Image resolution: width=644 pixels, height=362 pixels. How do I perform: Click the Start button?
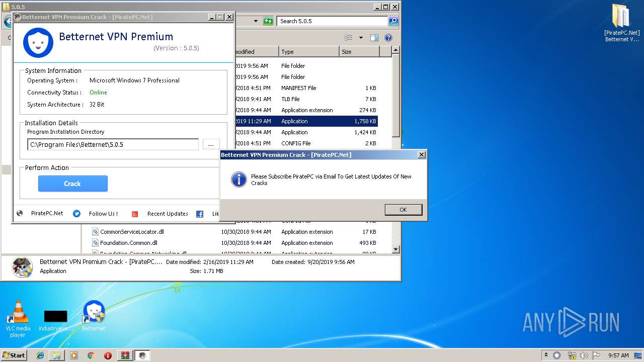click(14, 355)
